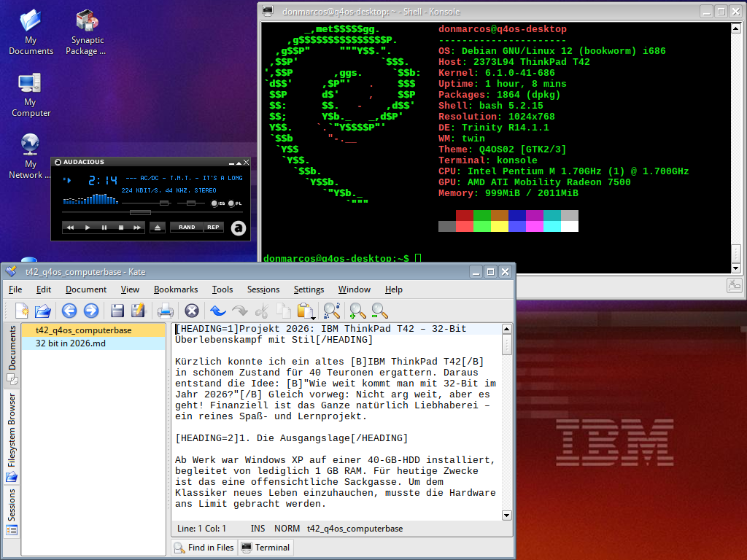Open the Bookmarks menu
The image size is (747, 560).
point(176,289)
